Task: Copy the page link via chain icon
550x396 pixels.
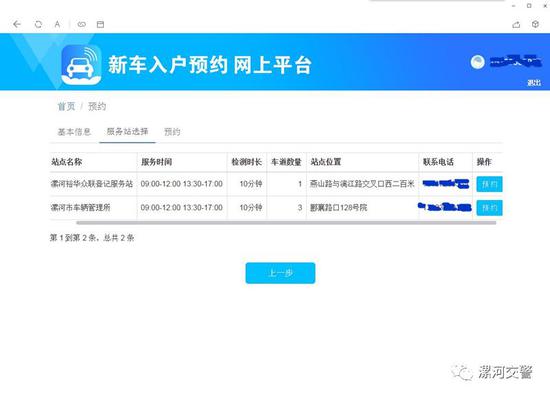Action: point(82,24)
